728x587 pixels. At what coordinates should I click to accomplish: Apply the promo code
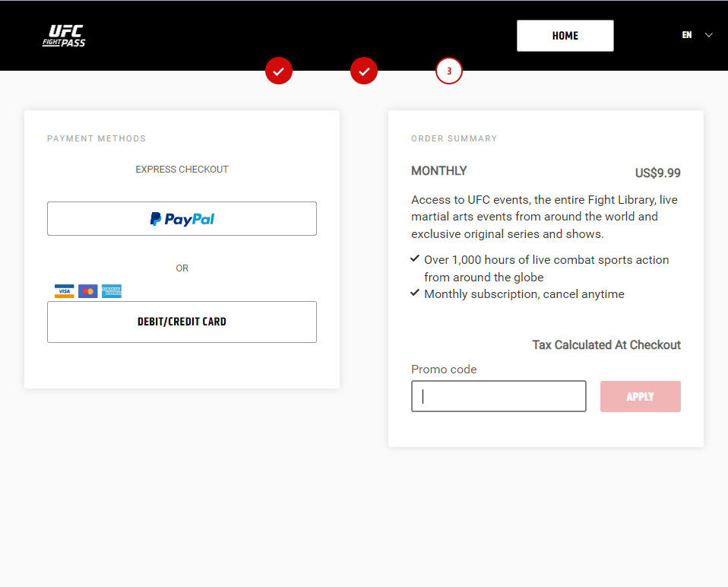tap(641, 397)
